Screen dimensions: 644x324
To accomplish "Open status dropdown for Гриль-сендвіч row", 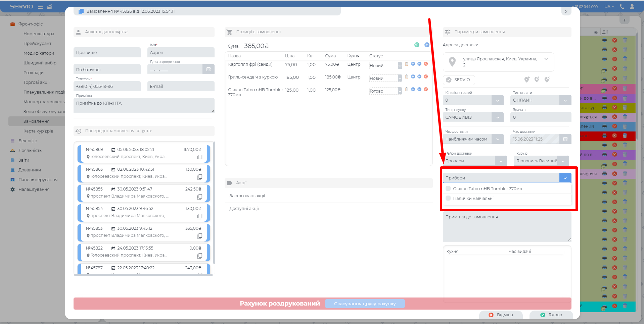I will 400,78.
